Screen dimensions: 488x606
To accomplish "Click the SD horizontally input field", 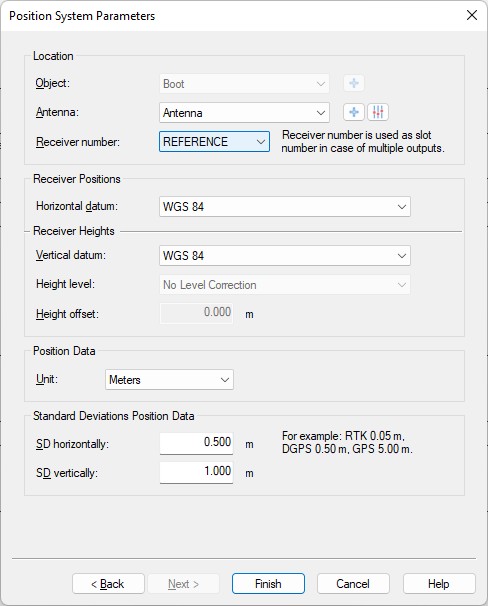I will pyautogui.click(x=196, y=443).
